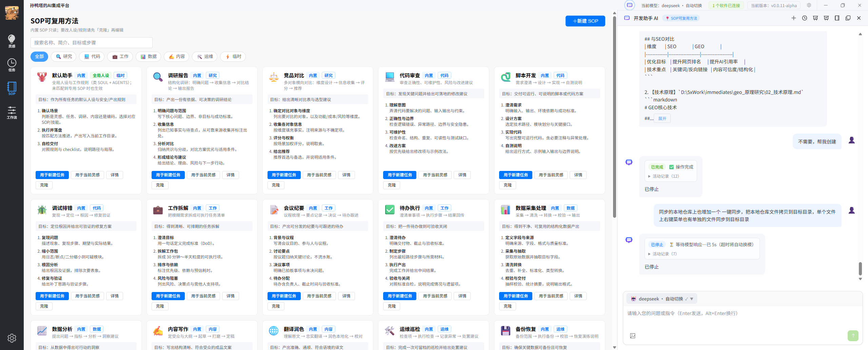The width and height of the screenshot is (868, 350).
Task: Click the bar-chart board icon in assistant header
Action: point(815,18)
